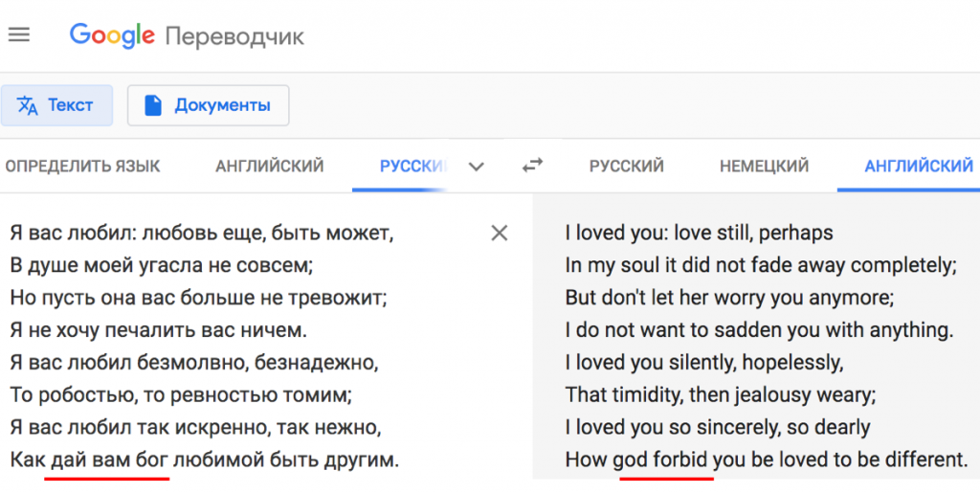Screen dimensions: 980x493
Task: Click into the Russian source text area
Action: click(x=250, y=347)
